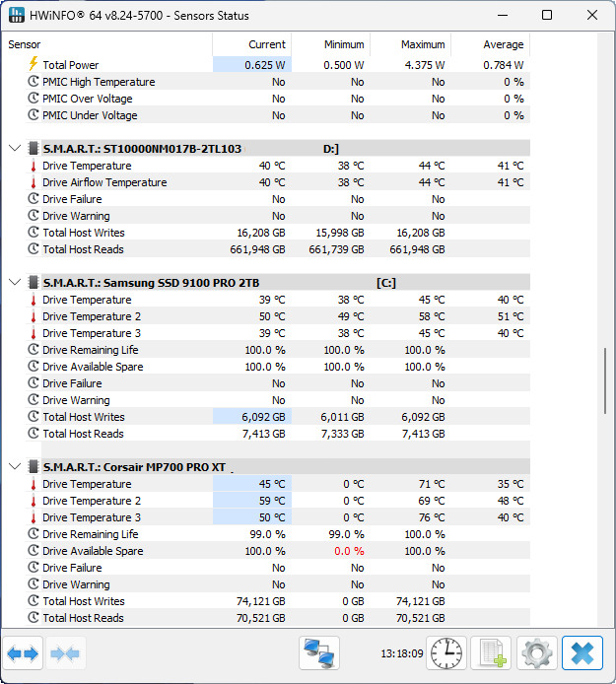Click clock icon of Samsung Drive Remaining Life
This screenshot has width=616, height=684.
tap(34, 350)
